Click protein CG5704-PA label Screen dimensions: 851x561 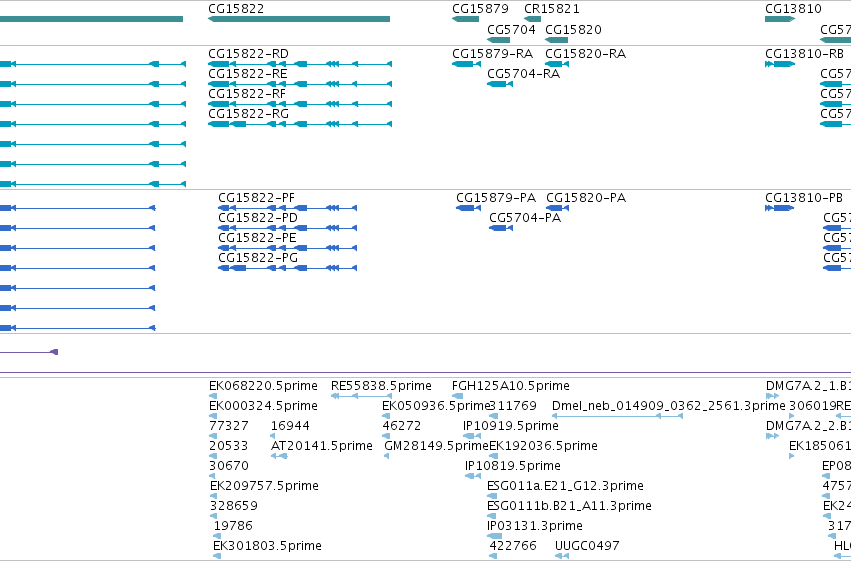click(525, 218)
